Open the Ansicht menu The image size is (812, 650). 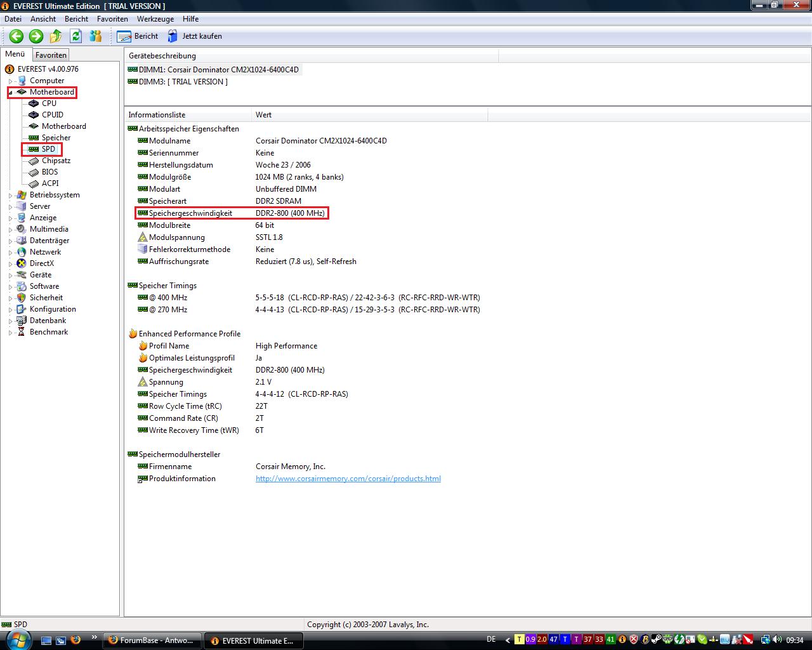pos(43,19)
